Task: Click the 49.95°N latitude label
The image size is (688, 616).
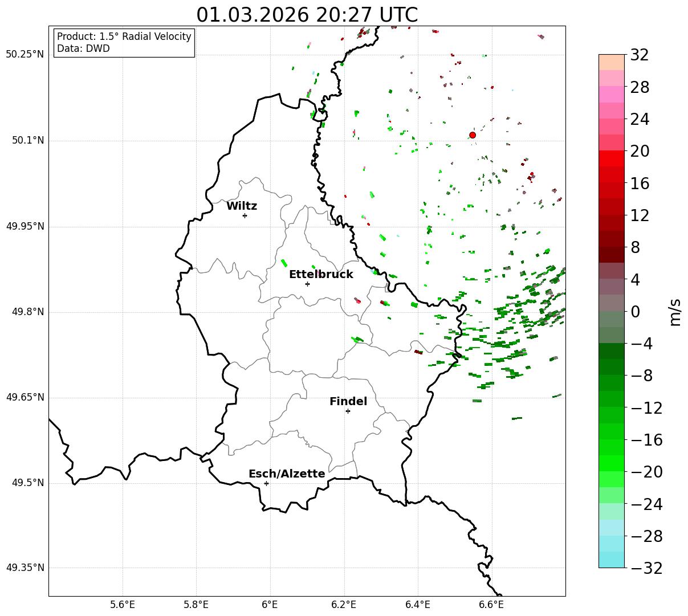Action: (x=25, y=226)
